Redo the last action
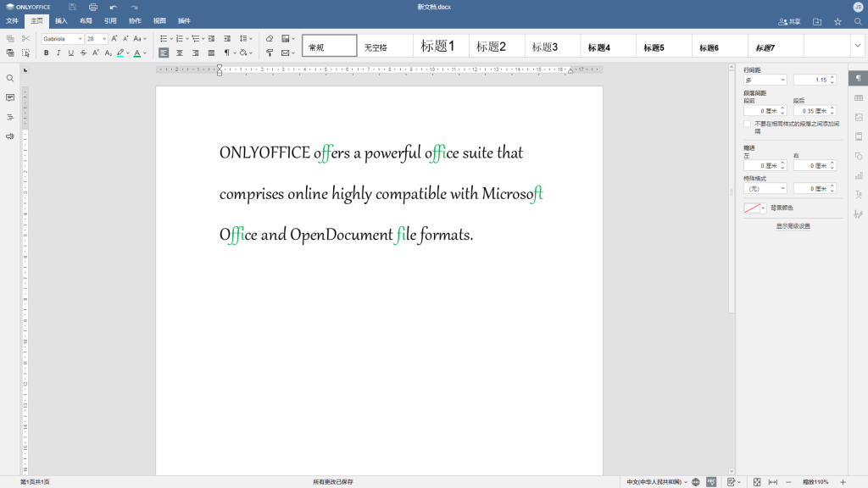The image size is (868, 488). (134, 7)
